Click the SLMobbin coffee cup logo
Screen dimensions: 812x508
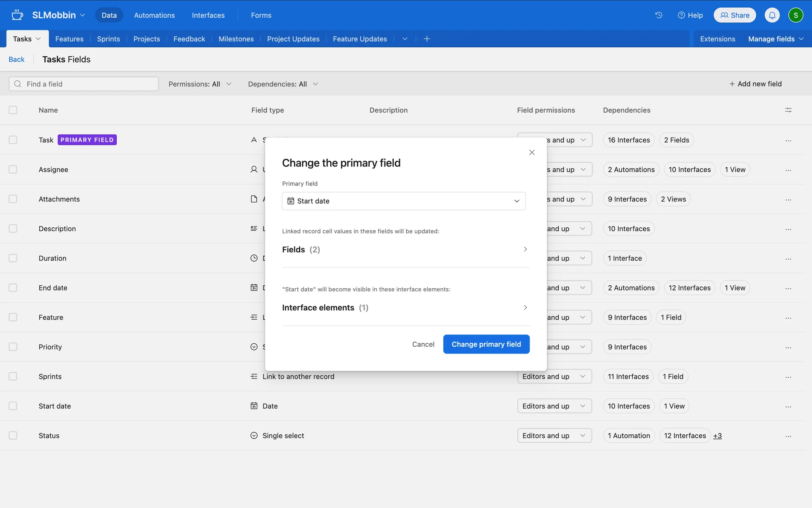click(17, 15)
